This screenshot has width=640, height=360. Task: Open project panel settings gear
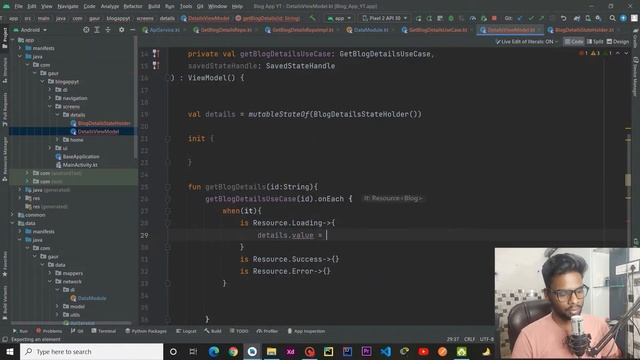(x=122, y=30)
